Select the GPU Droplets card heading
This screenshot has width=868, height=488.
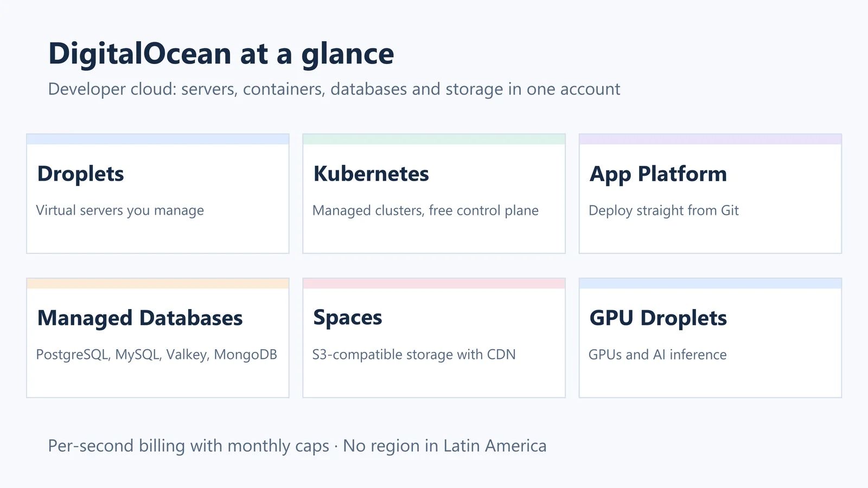[658, 319]
